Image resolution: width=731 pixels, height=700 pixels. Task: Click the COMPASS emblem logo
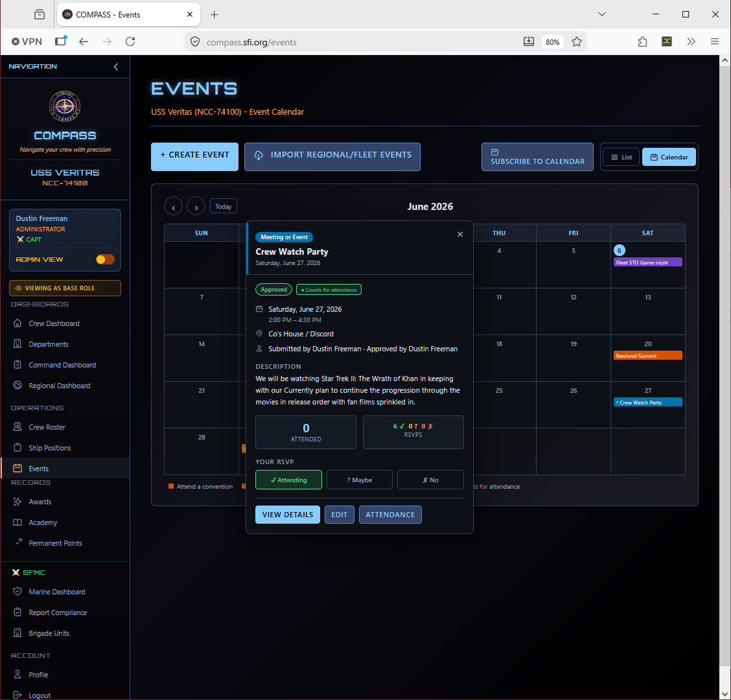point(65,106)
